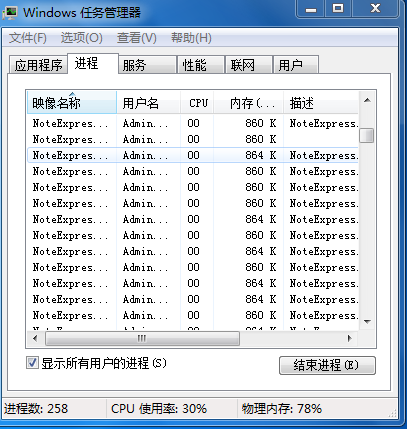Go to the 联网 tab
The width and height of the screenshot is (407, 429).
[x=248, y=65]
